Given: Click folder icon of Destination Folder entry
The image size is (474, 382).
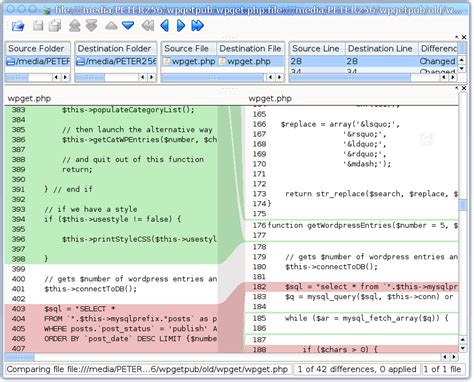Looking at the screenshot, I should [x=80, y=61].
